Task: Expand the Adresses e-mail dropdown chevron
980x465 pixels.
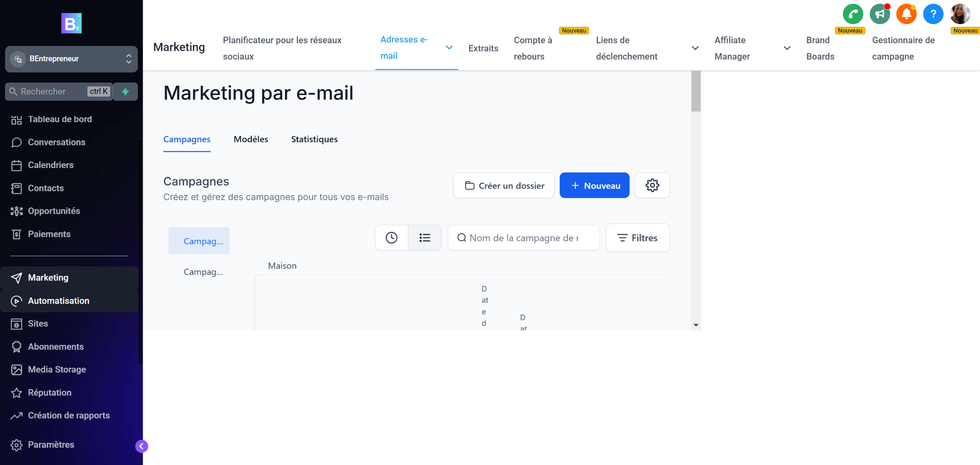Action: click(x=449, y=47)
